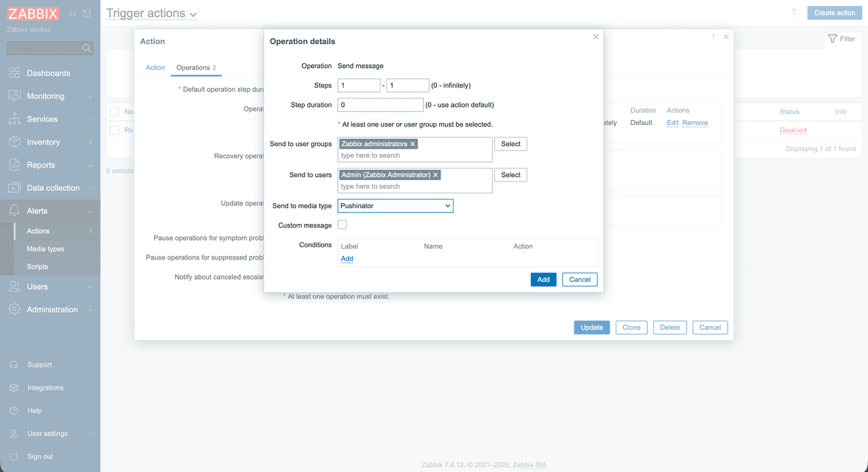Click Select next to Send to user groups
The width and height of the screenshot is (868, 472).
[511, 144]
